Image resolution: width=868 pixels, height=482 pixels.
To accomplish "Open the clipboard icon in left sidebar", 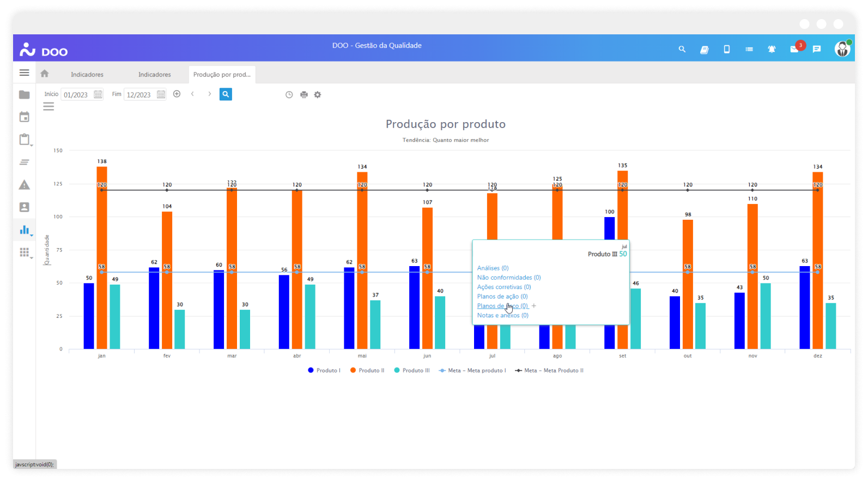I will point(24,140).
